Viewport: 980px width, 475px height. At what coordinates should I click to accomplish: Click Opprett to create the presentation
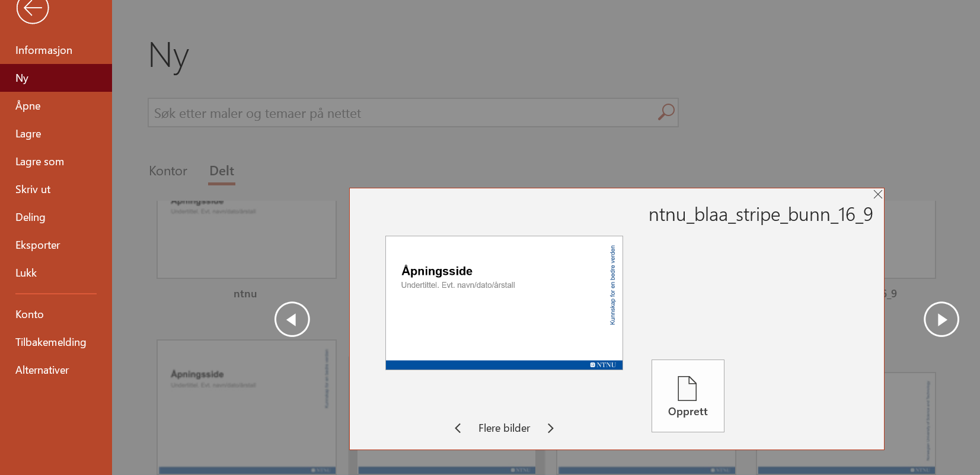(x=688, y=396)
